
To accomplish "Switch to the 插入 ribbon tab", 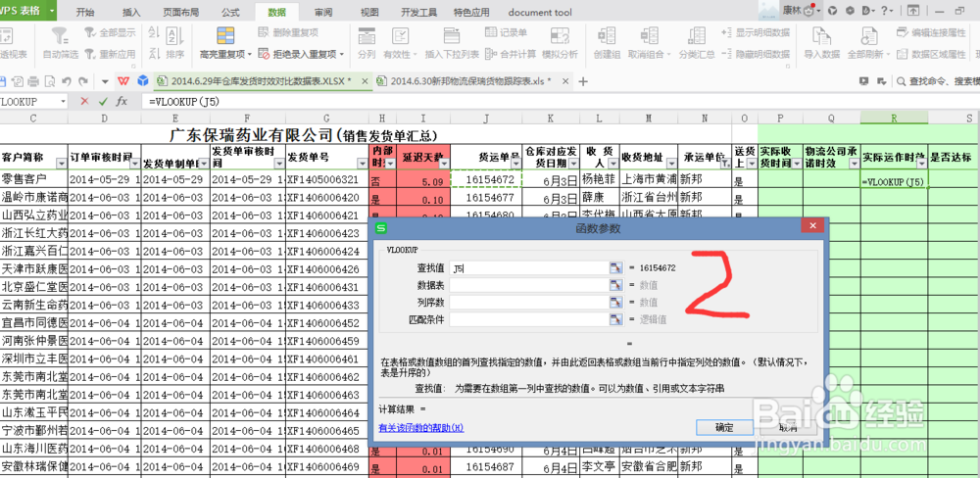I will [131, 12].
